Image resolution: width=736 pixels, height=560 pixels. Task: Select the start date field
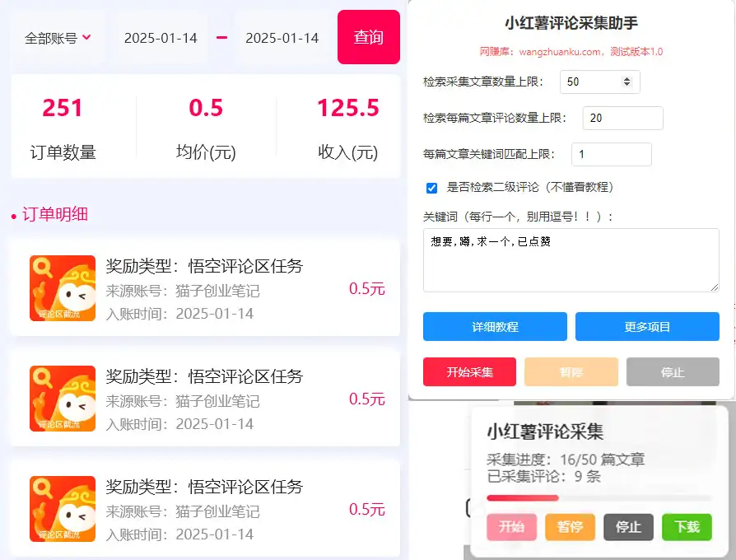(x=161, y=38)
